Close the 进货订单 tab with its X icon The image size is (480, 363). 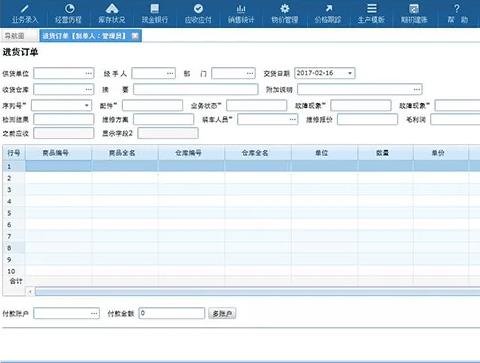point(135,36)
